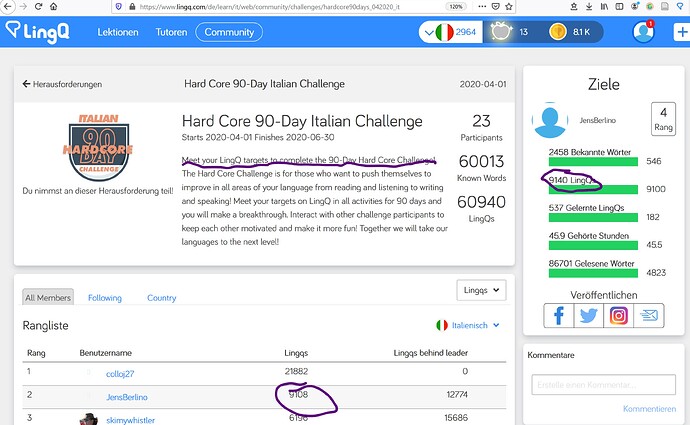Share the challenge on Twitter
The image size is (690, 425).
pos(588,315)
